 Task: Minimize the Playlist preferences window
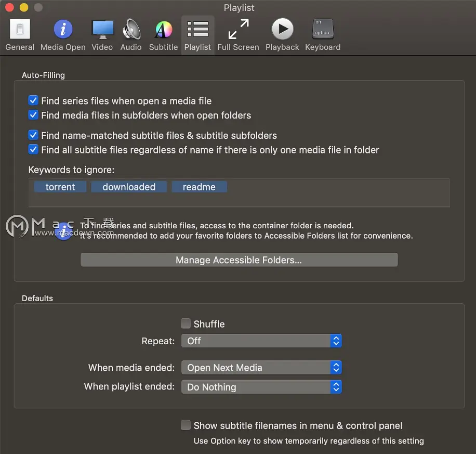(x=24, y=7)
